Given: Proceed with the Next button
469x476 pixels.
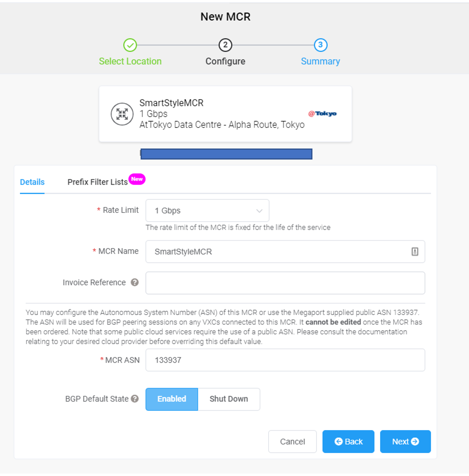Looking at the screenshot, I should coord(405,442).
